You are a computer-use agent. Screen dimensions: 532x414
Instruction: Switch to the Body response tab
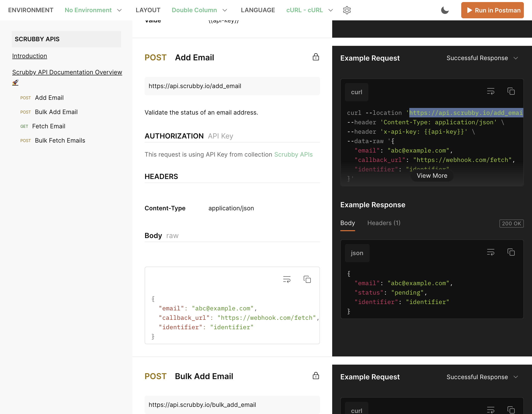tap(347, 223)
